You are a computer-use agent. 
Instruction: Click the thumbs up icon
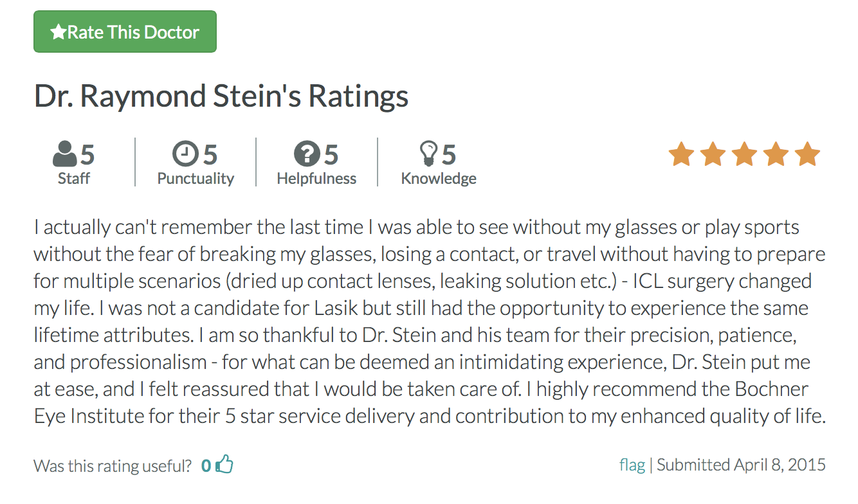tap(224, 464)
